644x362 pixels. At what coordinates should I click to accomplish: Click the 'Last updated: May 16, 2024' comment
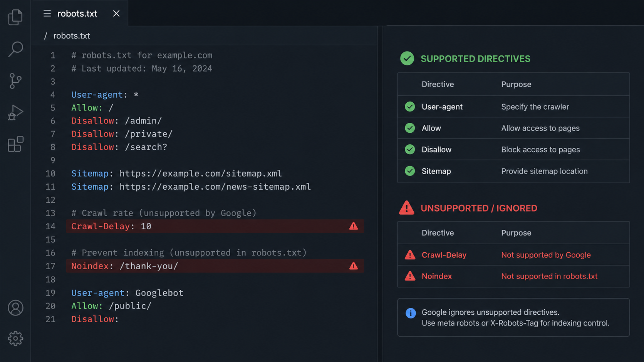click(x=141, y=68)
